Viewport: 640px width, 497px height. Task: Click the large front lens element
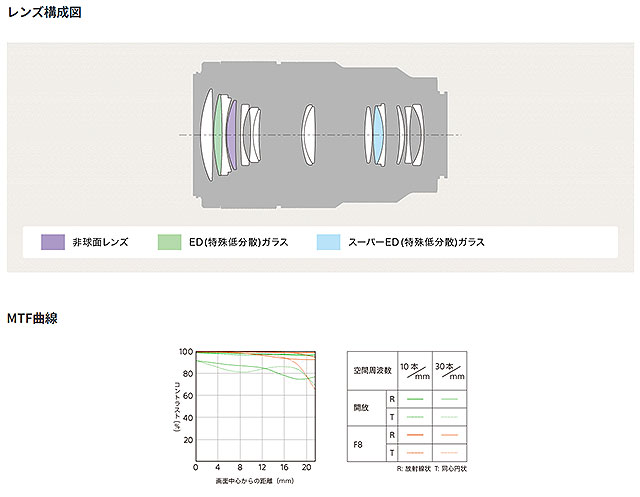pyautogui.click(x=206, y=134)
